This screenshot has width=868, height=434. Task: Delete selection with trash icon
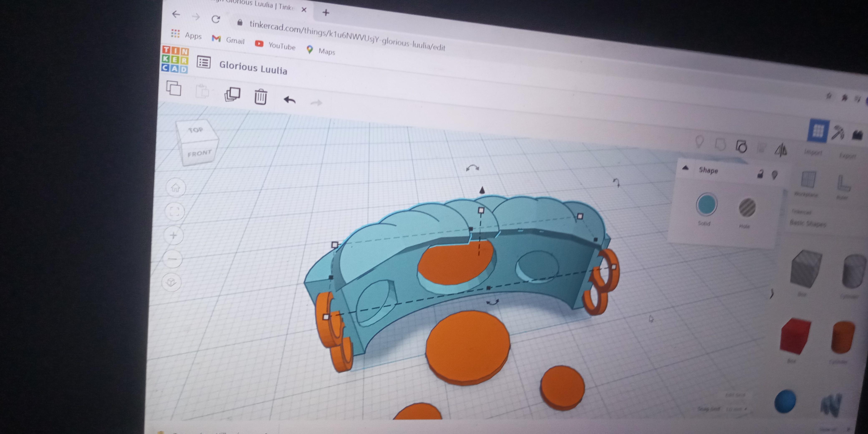tap(260, 97)
